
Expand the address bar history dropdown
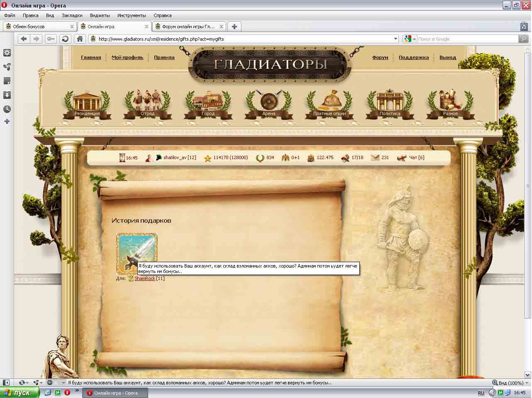click(x=395, y=39)
